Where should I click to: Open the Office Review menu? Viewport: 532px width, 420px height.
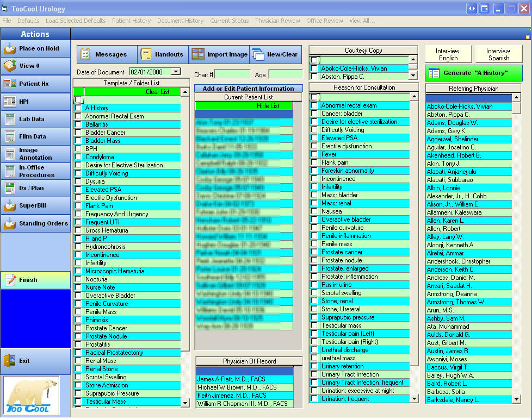[325, 21]
